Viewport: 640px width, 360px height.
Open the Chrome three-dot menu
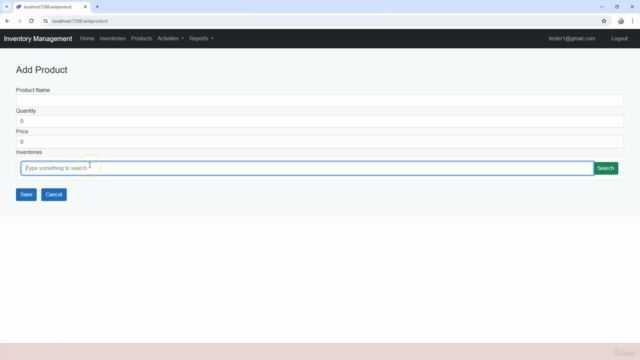tap(632, 21)
